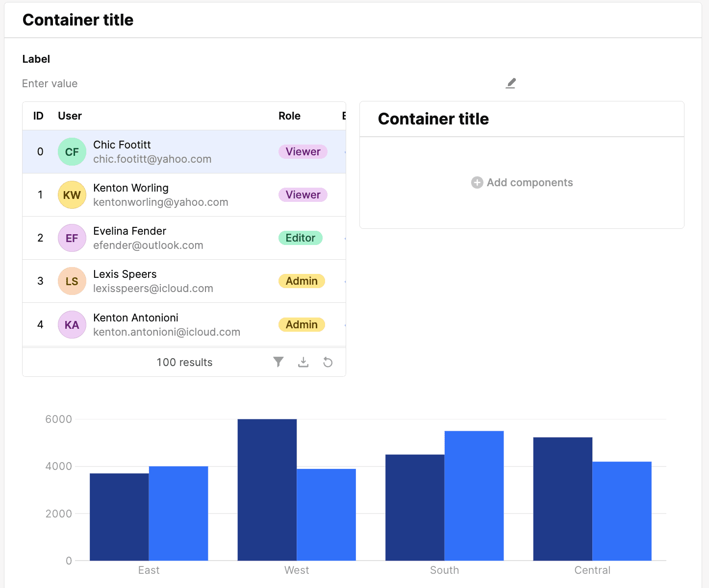The height and width of the screenshot is (588, 709).
Task: Click the plus icon next to Add components
Action: 477,182
